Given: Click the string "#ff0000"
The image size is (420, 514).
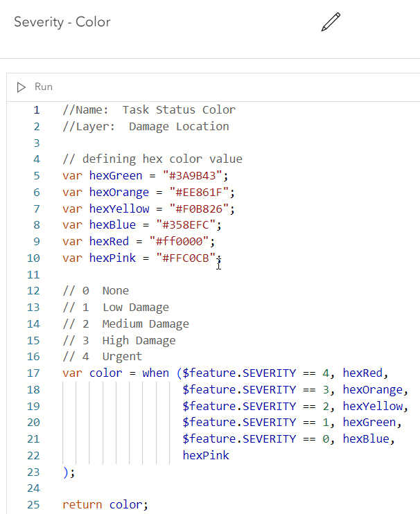Looking at the screenshot, I should tap(179, 241).
